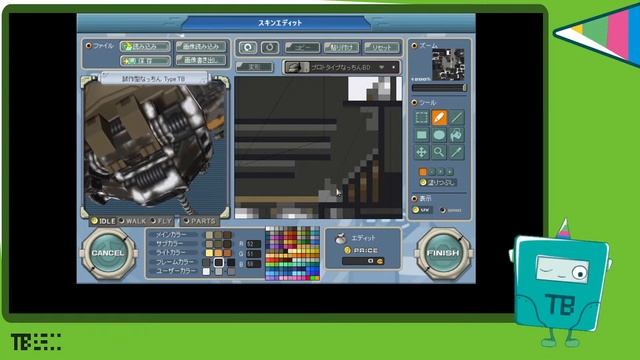
Task: Click the 変形 transform button
Action: tap(255, 67)
